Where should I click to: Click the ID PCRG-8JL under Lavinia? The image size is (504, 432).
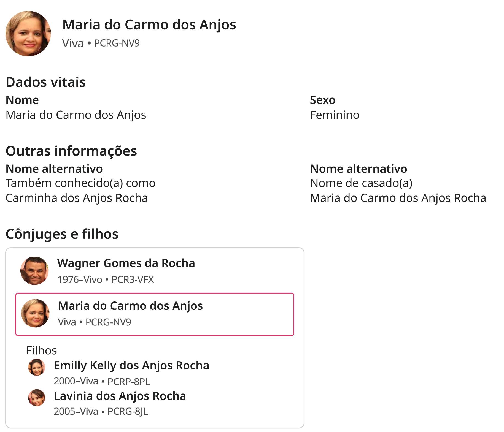coord(128,412)
